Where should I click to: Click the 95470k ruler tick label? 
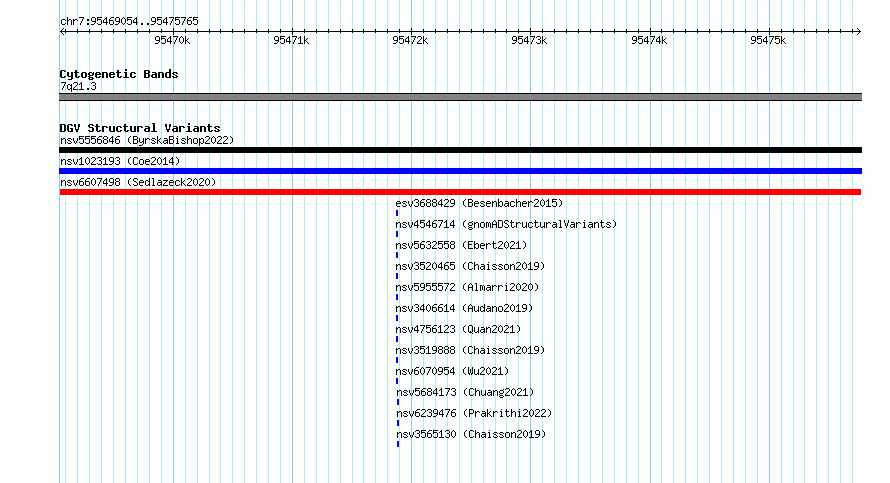172,40
